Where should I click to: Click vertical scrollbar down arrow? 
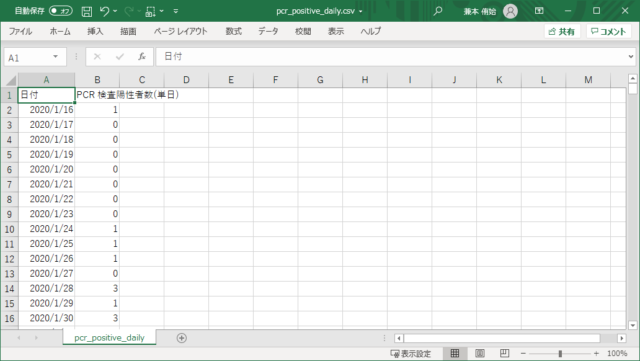click(633, 325)
